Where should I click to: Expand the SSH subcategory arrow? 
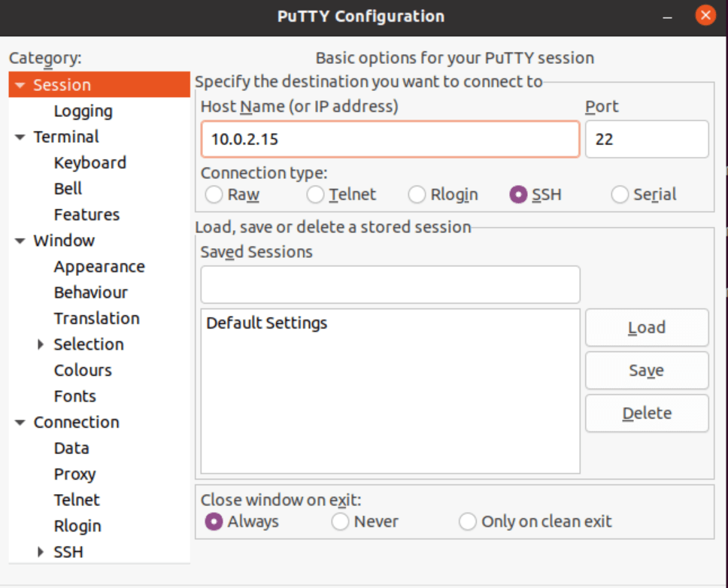point(41,552)
